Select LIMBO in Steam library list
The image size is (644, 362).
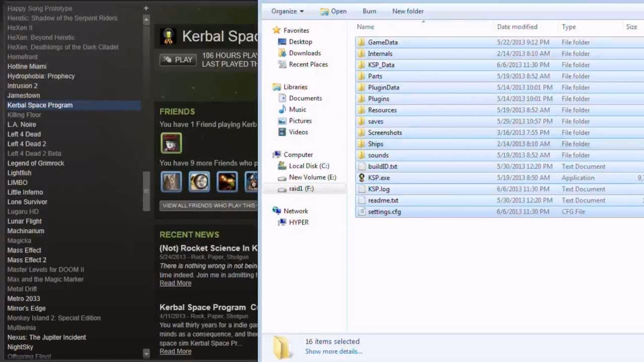click(17, 183)
